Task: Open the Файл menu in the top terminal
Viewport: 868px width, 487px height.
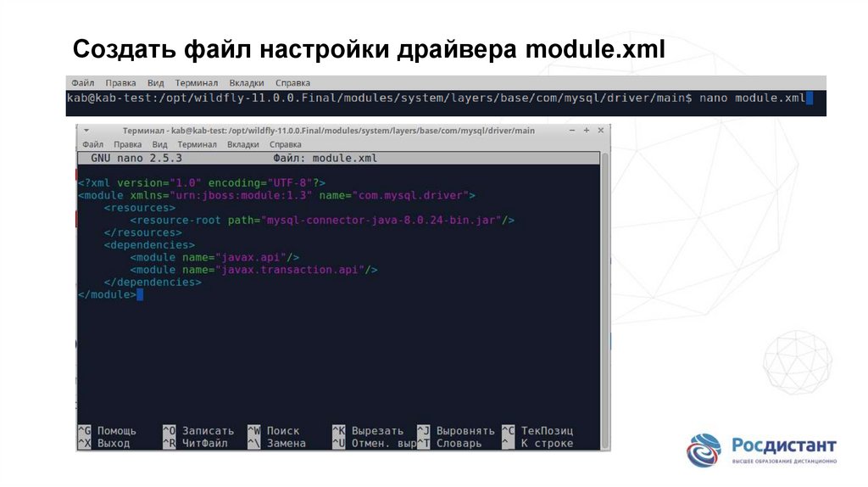Action: tap(82, 83)
